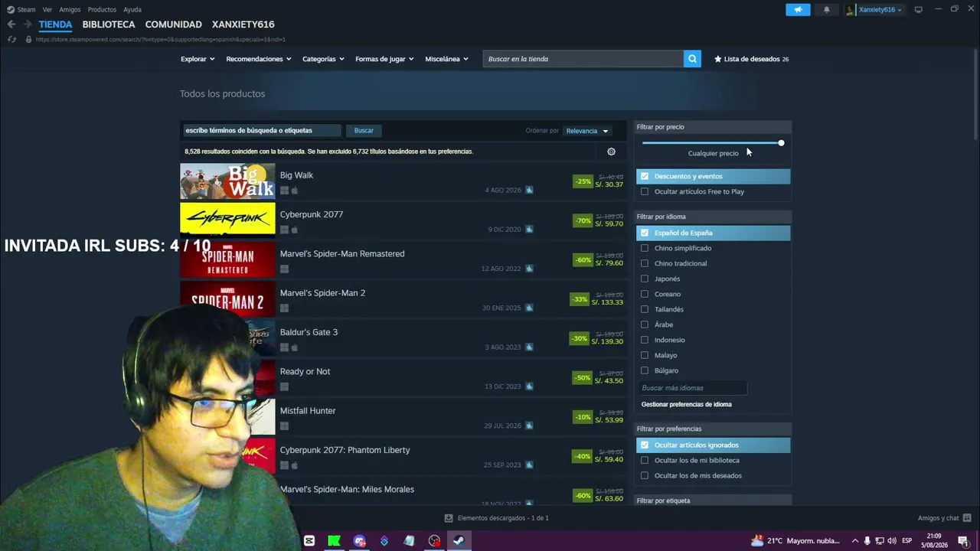Open the Kick app in the taskbar
Image resolution: width=980 pixels, height=551 pixels.
coord(334,541)
